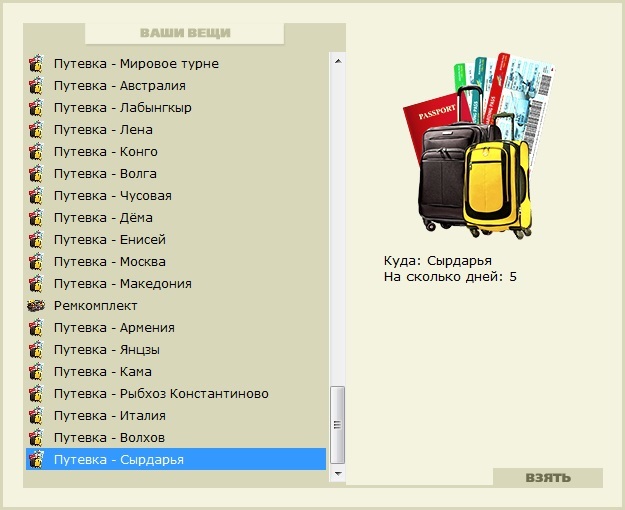The image size is (625, 510).
Task: Click the scrollbar up arrow
Action: coord(338,61)
